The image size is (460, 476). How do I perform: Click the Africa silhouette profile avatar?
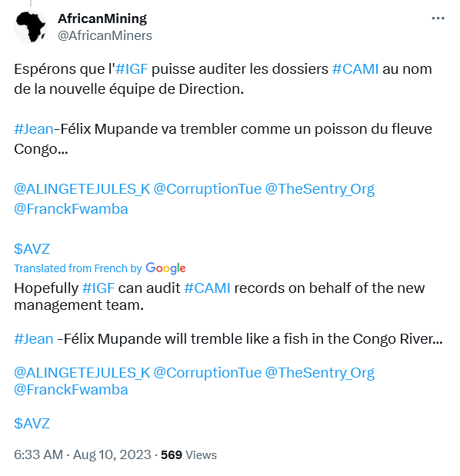point(30,27)
